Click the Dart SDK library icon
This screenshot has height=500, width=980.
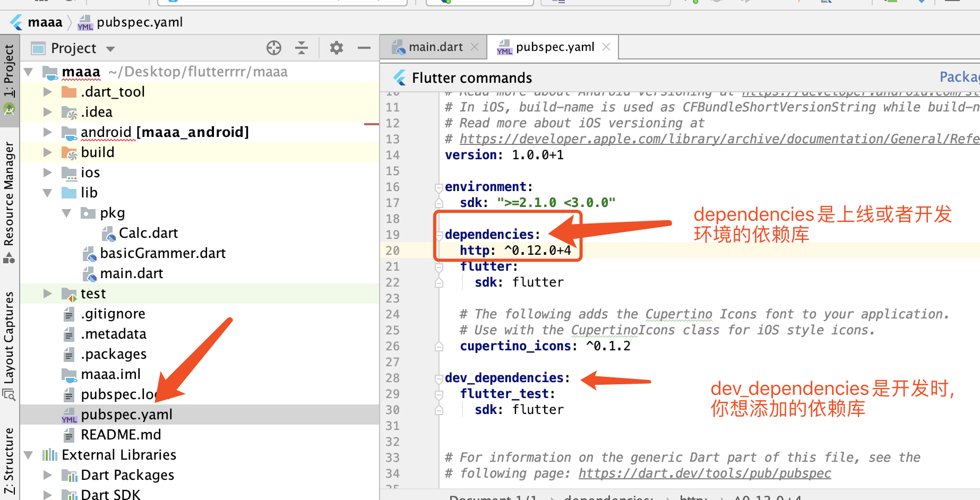[x=69, y=495]
